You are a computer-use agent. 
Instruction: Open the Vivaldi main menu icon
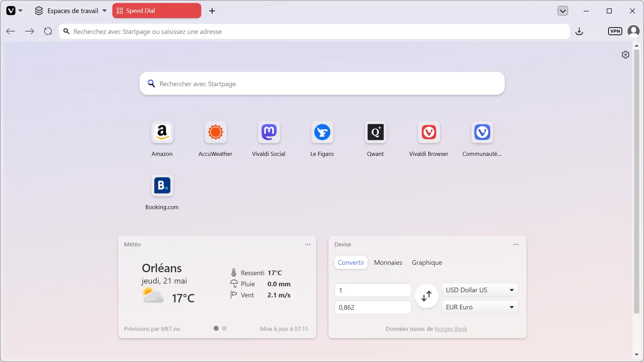(x=11, y=11)
